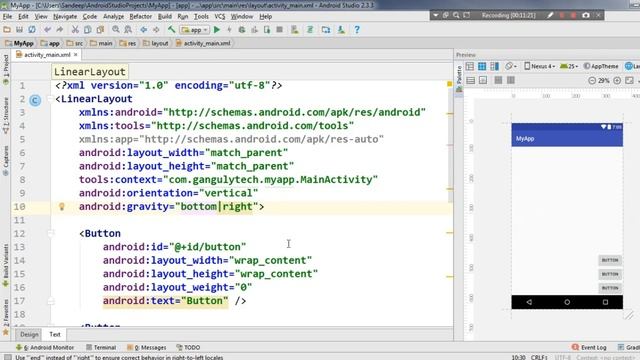Click the lightbulb intention icon on line 10
640x360 pixels.
coord(62,207)
